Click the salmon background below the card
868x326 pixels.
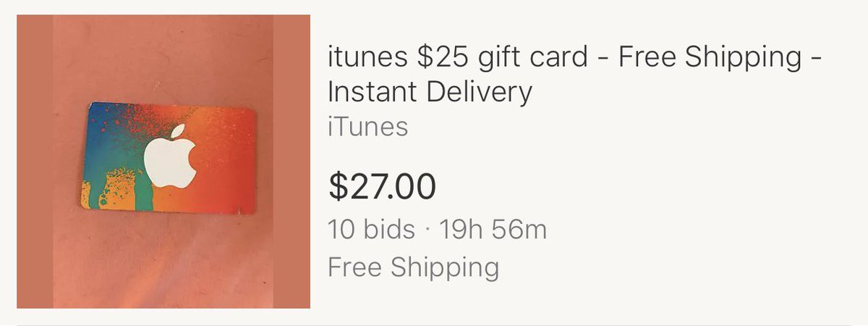tap(163, 261)
